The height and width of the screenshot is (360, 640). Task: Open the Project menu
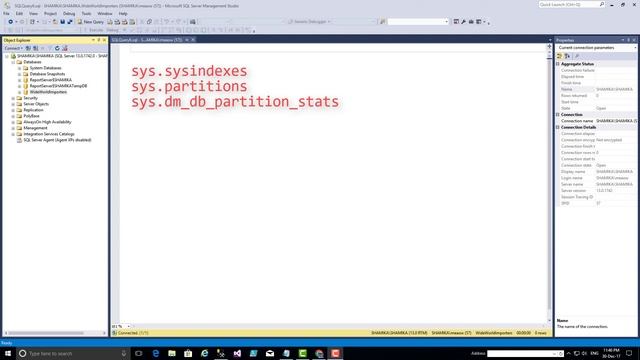coord(50,13)
